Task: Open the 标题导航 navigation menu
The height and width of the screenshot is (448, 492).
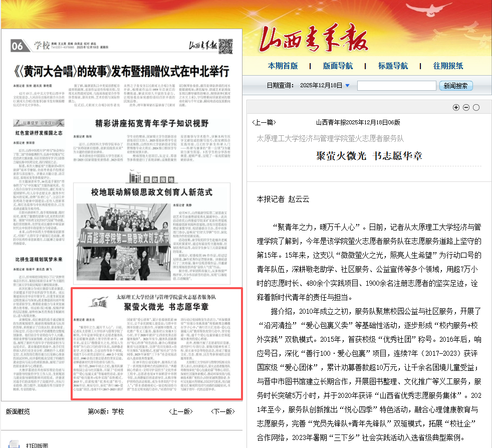Action: [393, 66]
